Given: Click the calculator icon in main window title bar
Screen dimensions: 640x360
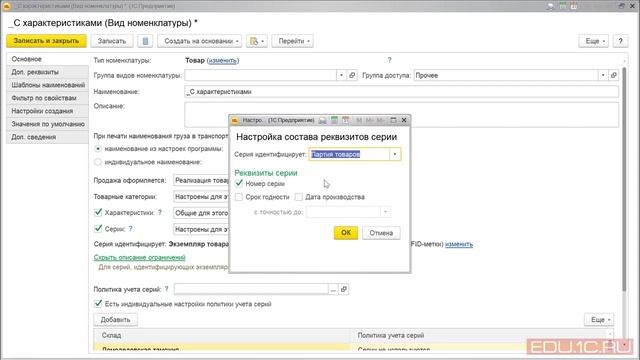Looking at the screenshot, I should click(x=563, y=6).
